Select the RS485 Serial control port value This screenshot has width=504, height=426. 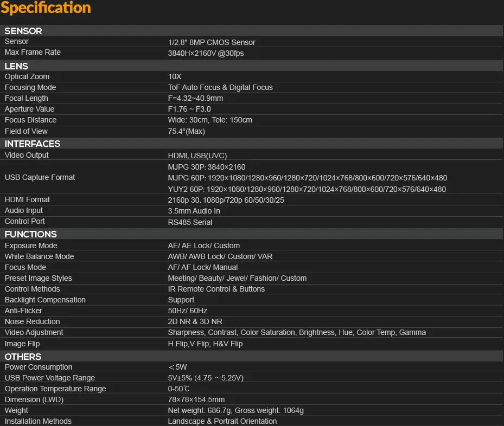[190, 222]
